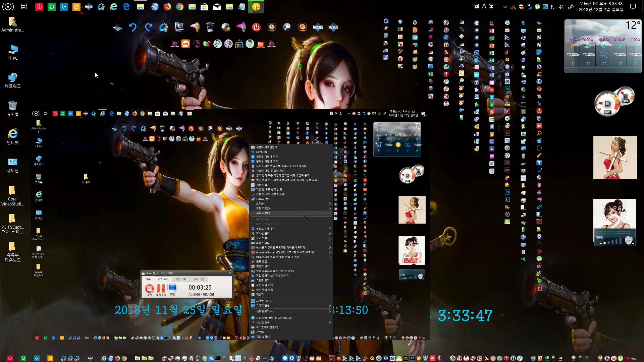Mute via the speaker icon in system tray
644x362 pixels.
561,7
